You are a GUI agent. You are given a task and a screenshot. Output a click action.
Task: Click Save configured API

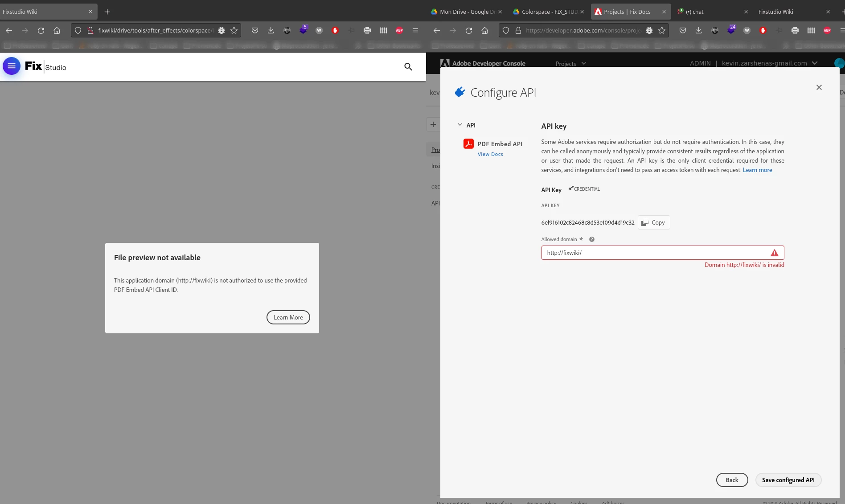point(788,480)
